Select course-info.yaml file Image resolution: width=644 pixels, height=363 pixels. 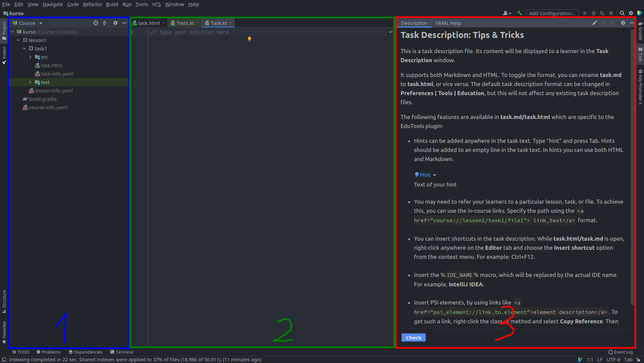48,107
